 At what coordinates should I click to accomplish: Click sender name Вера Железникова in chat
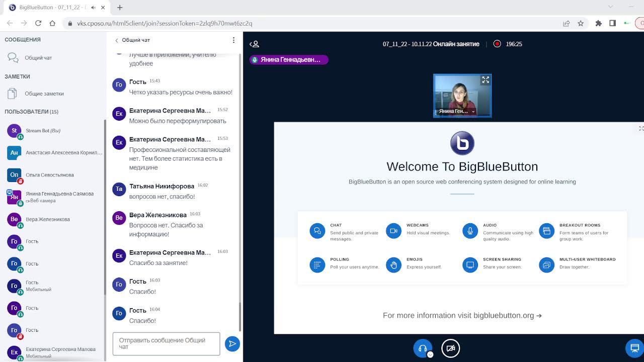[x=158, y=215]
